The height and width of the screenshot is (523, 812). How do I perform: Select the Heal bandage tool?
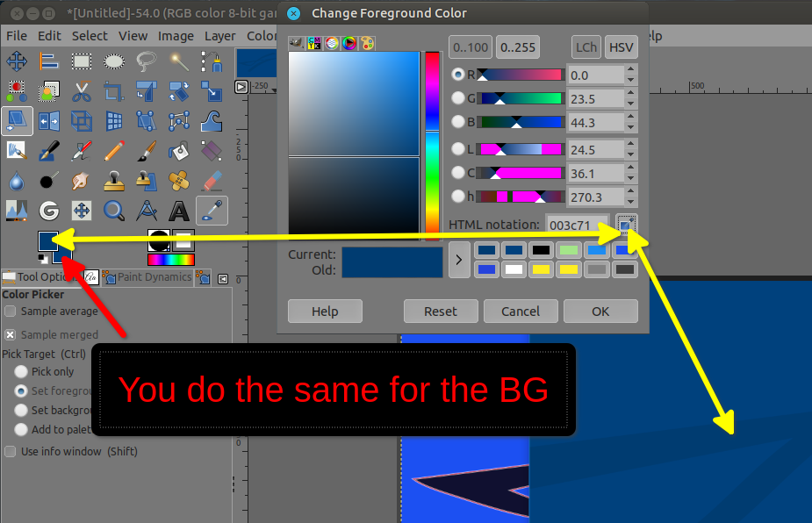(x=179, y=182)
